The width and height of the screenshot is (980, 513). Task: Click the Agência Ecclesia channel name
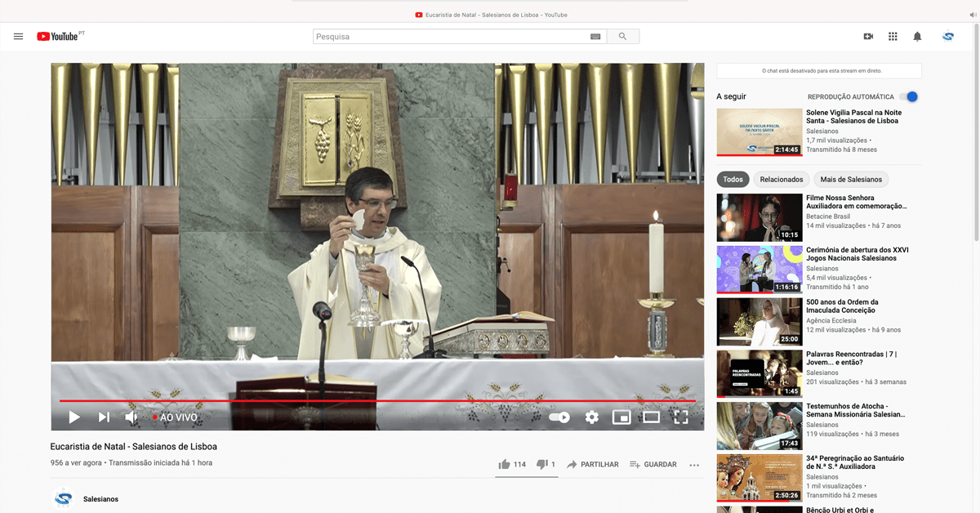(x=830, y=320)
